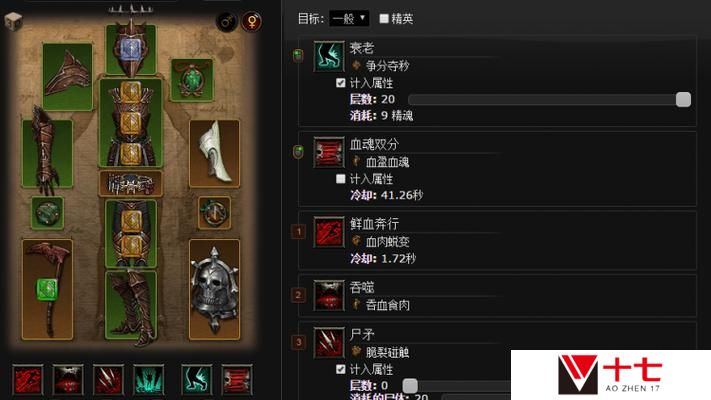Open the 目标 一般 dropdown

coord(349,19)
